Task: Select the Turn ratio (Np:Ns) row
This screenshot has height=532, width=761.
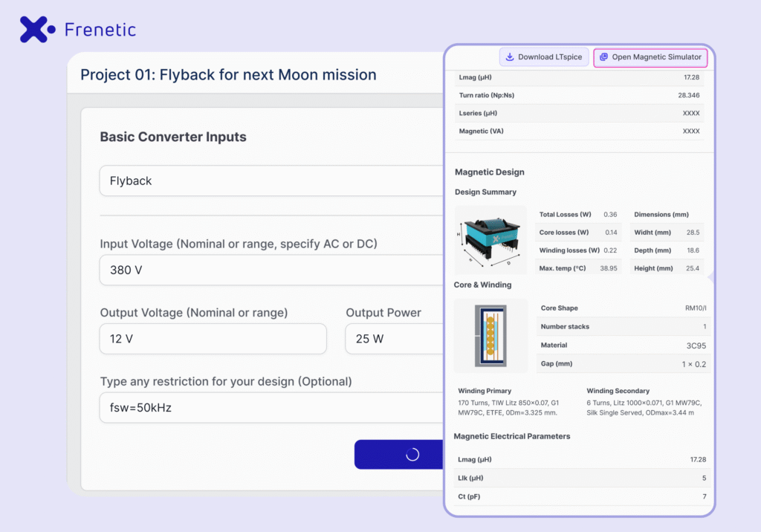Action: [x=579, y=95]
